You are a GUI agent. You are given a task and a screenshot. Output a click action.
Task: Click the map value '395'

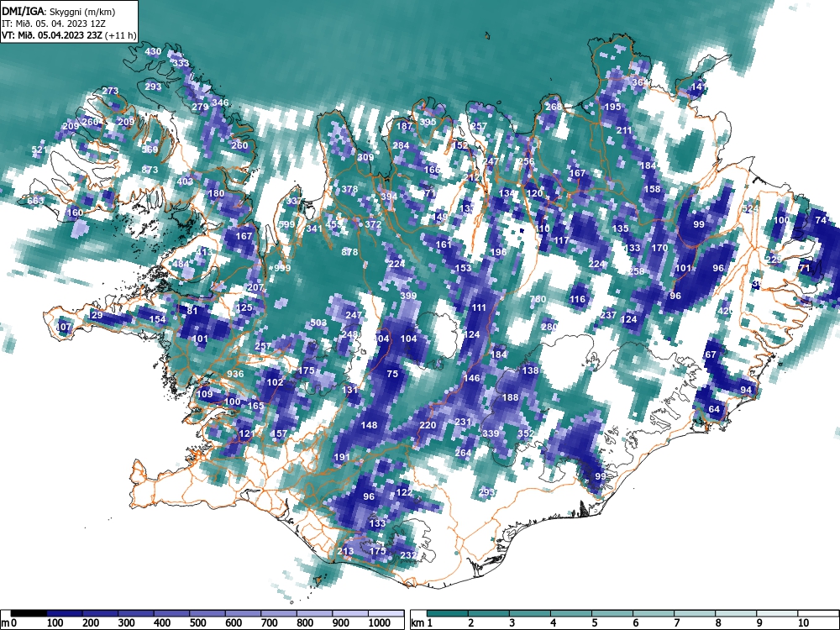pyautogui.click(x=428, y=122)
